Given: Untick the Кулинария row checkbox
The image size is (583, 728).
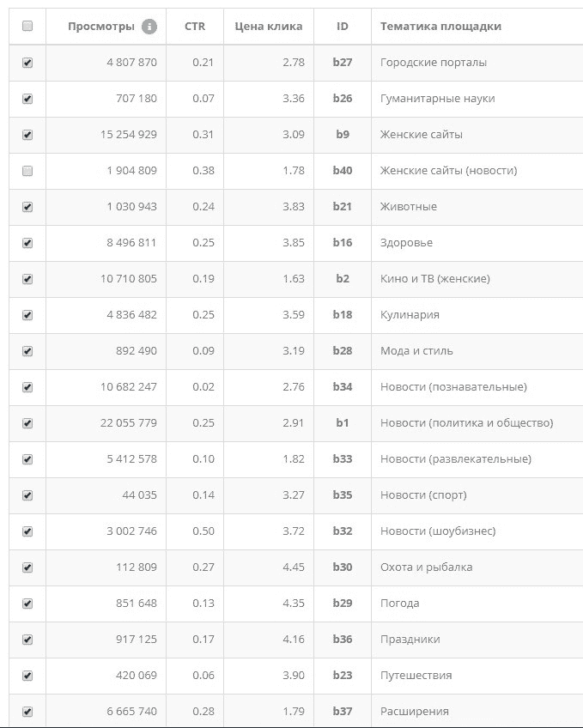Looking at the screenshot, I should point(27,315).
